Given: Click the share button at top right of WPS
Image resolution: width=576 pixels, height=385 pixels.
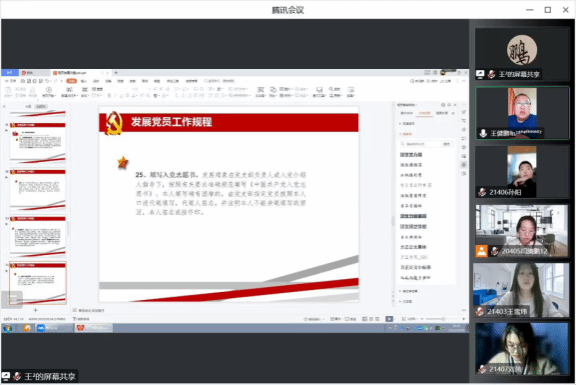Looking at the screenshot, I should point(446,81).
